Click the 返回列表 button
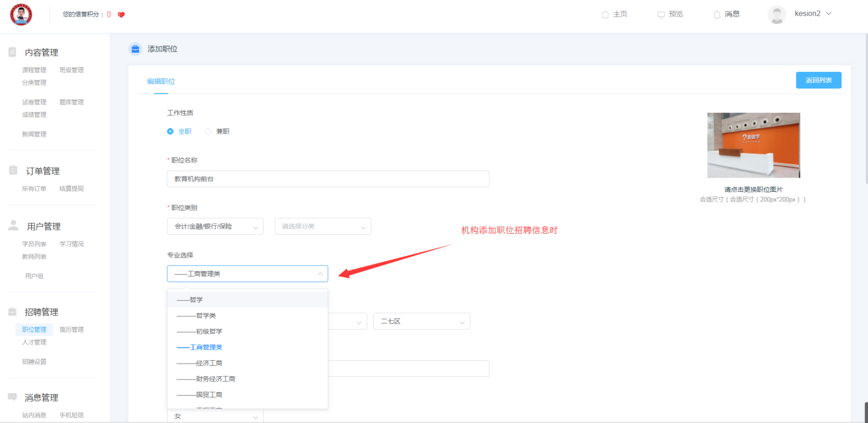 [x=818, y=80]
